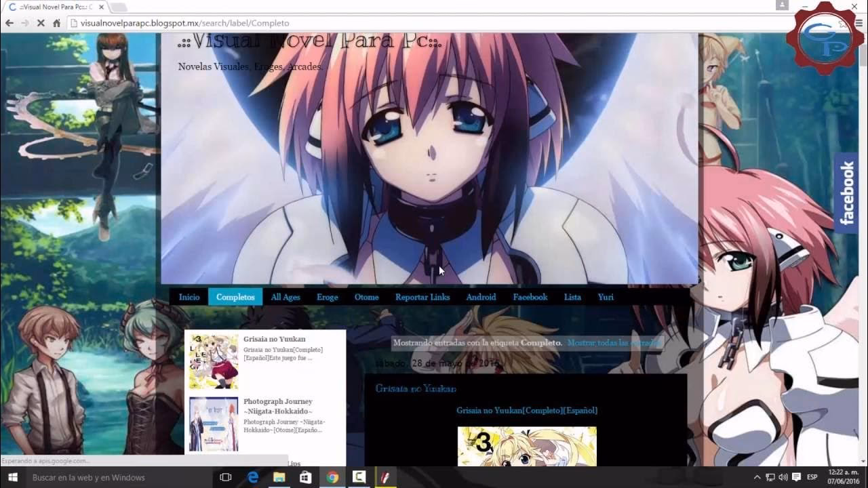Open a new browser tab

tap(119, 7)
